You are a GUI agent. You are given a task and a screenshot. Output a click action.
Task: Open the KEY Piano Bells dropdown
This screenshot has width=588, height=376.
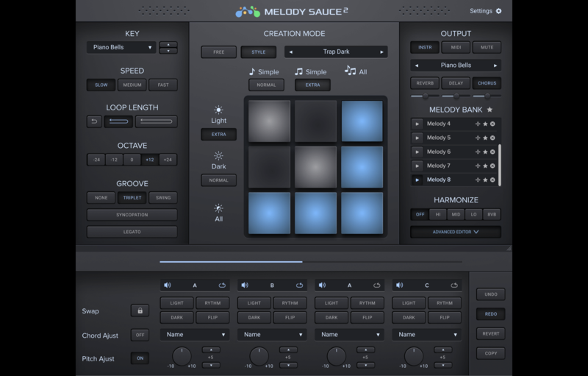tap(121, 47)
